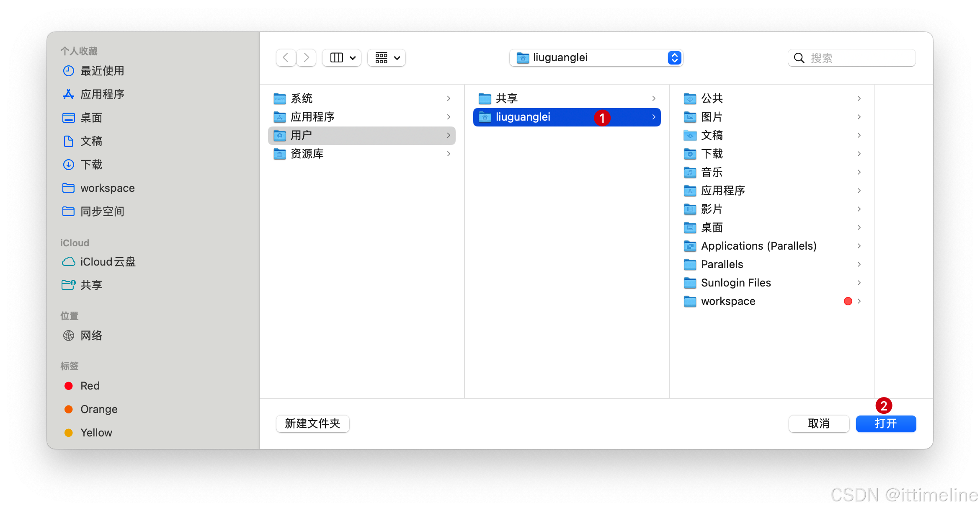
Task: Open Recents in the sidebar
Action: pyautogui.click(x=102, y=71)
